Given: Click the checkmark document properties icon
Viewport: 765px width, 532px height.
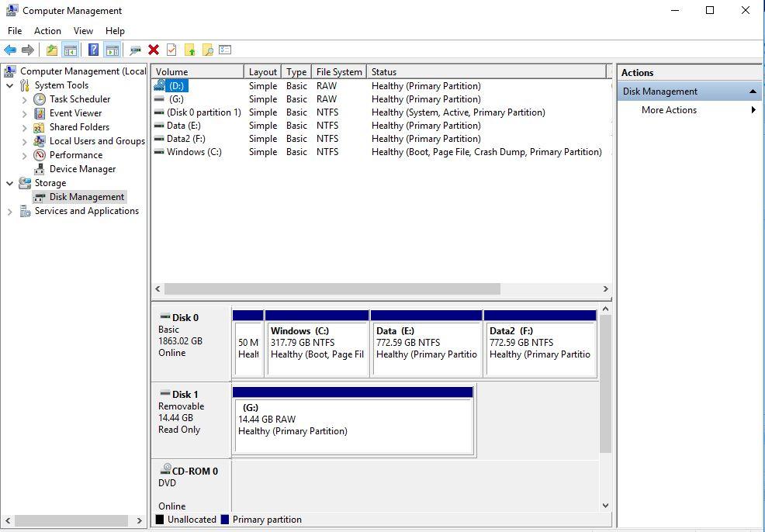Looking at the screenshot, I should point(171,50).
